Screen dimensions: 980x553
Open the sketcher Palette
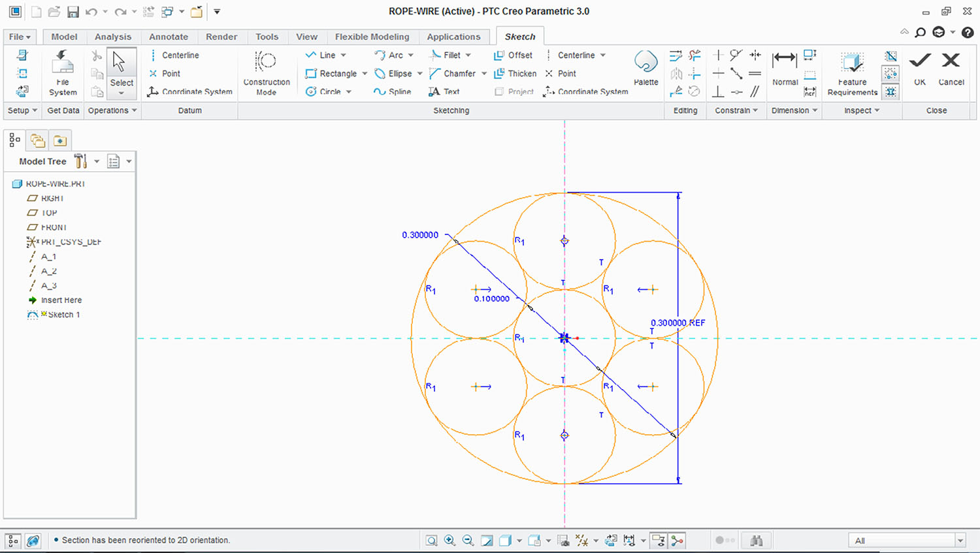pos(645,68)
